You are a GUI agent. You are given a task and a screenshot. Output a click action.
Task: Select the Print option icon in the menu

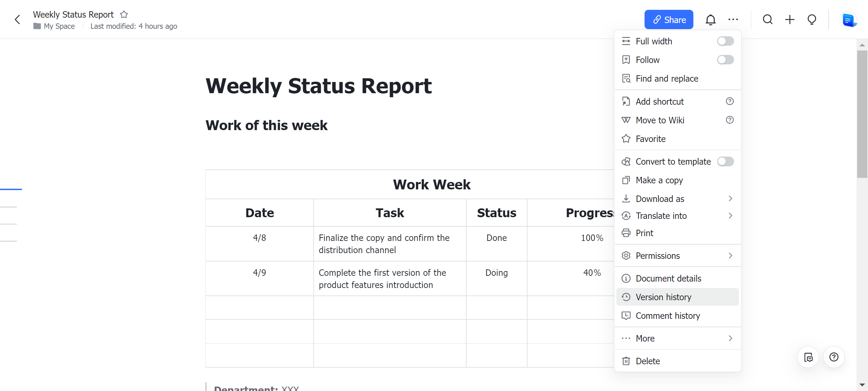click(x=626, y=233)
